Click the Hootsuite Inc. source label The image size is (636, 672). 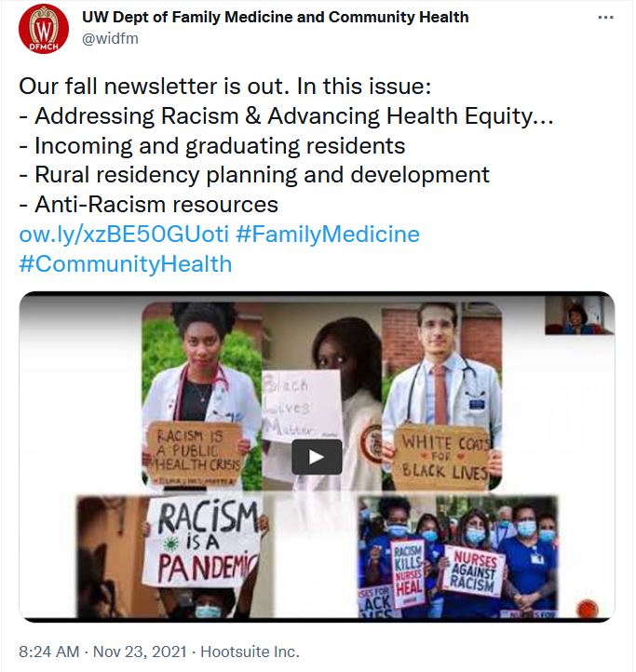[250, 652]
